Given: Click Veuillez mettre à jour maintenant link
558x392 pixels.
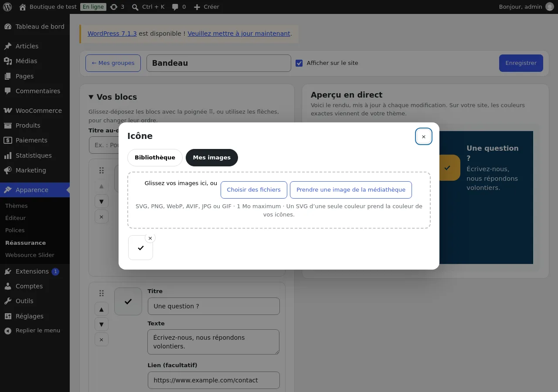Looking at the screenshot, I should [239, 34].
